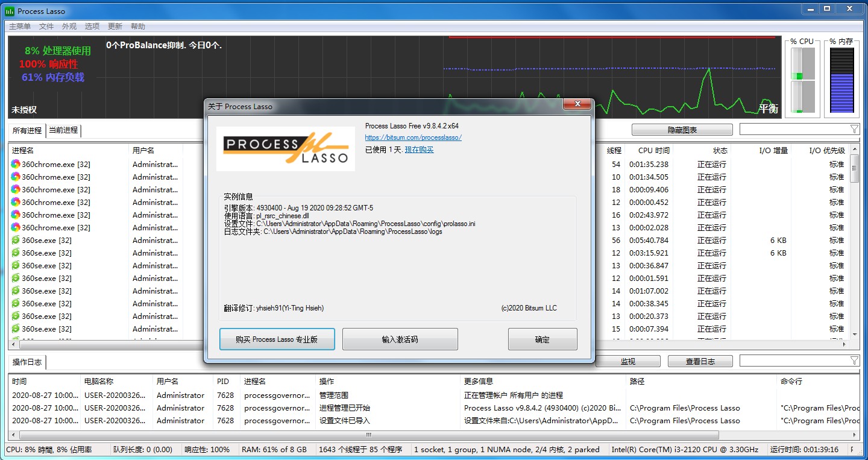Click the 360se.exe icon in the 0:00:20.373 row
868x460 pixels.
click(16, 316)
